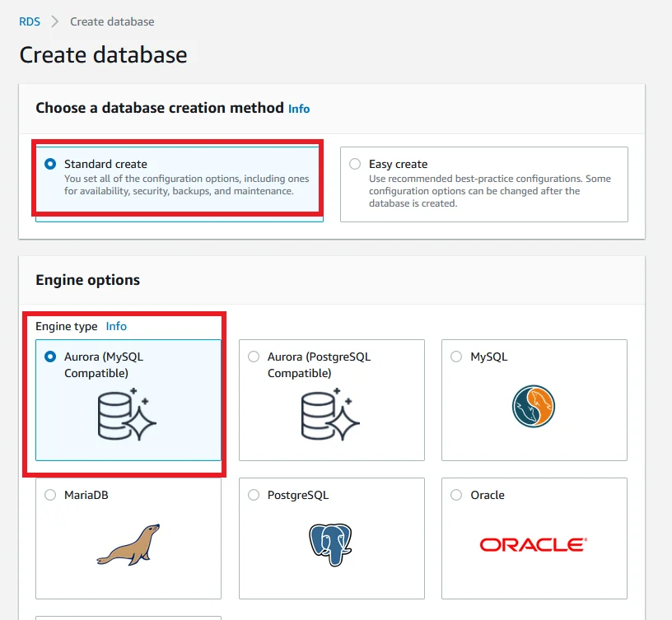Image resolution: width=672 pixels, height=620 pixels.
Task: Click the 'MySQL' engine label
Action: [x=489, y=357]
